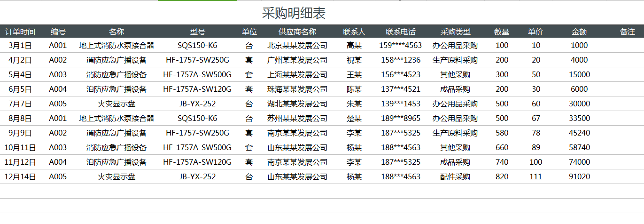This screenshot has width=644, height=224.
Task: Click the 采购类型 column header
Action: coord(455,32)
